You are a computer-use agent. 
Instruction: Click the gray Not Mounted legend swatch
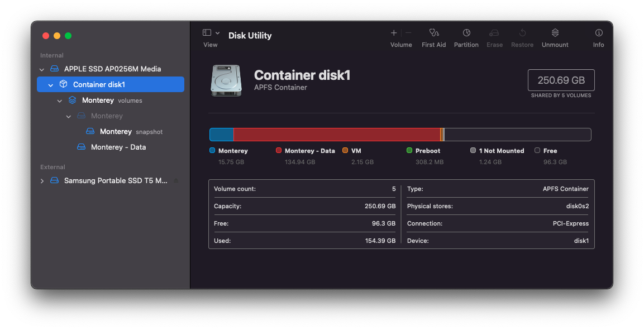point(473,151)
